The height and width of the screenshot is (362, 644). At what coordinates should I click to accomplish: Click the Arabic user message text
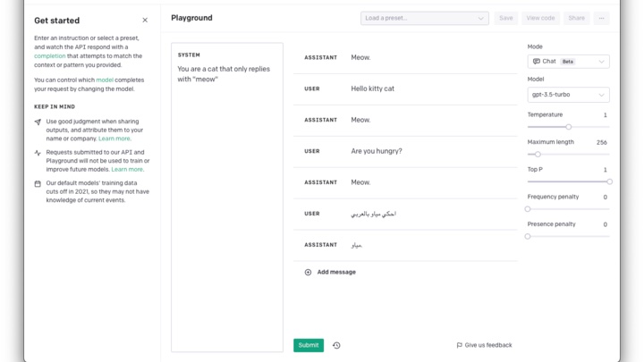pos(373,214)
